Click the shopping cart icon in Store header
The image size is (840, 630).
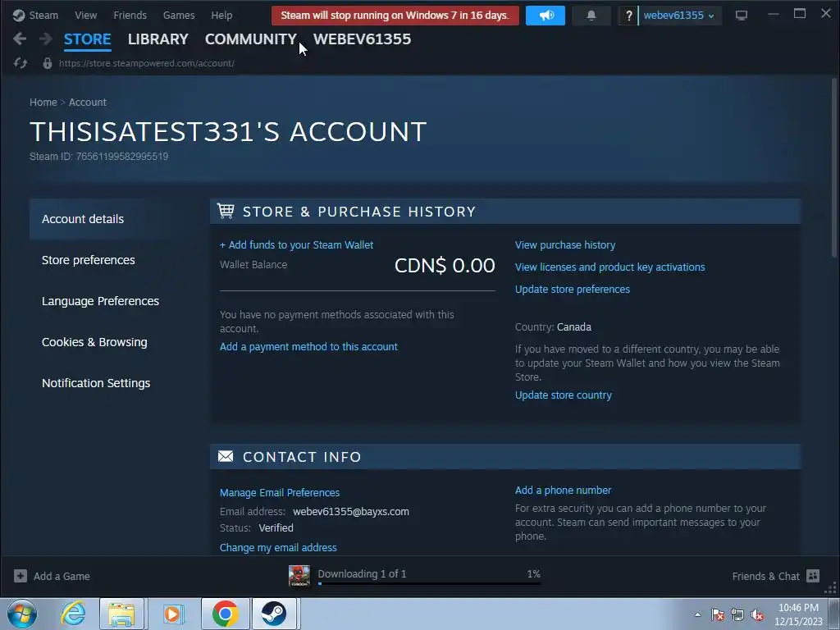pyautogui.click(x=226, y=211)
